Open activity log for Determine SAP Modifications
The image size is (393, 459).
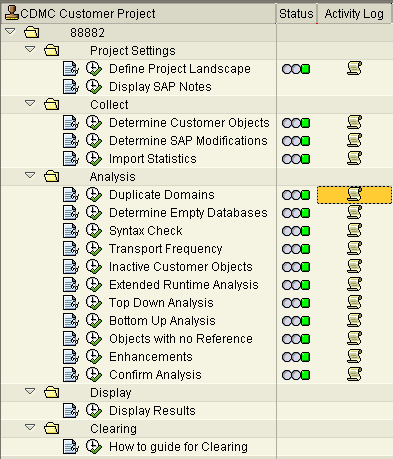(354, 140)
